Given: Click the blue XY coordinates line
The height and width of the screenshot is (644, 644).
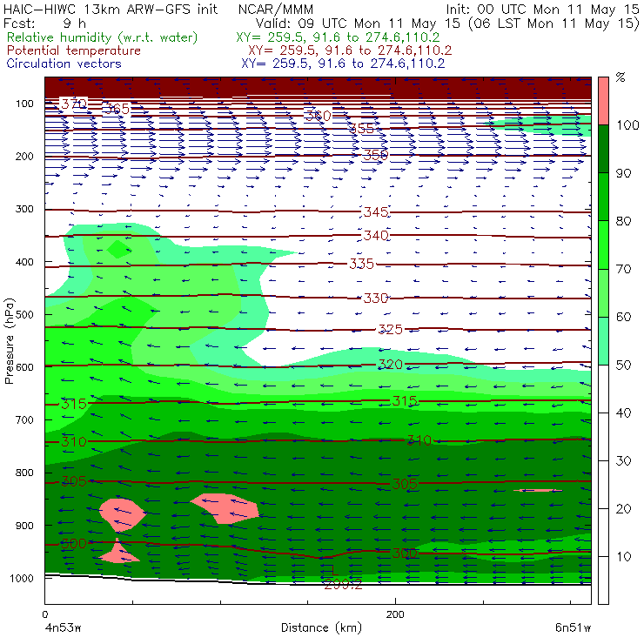Looking at the screenshot, I should 343,64.
